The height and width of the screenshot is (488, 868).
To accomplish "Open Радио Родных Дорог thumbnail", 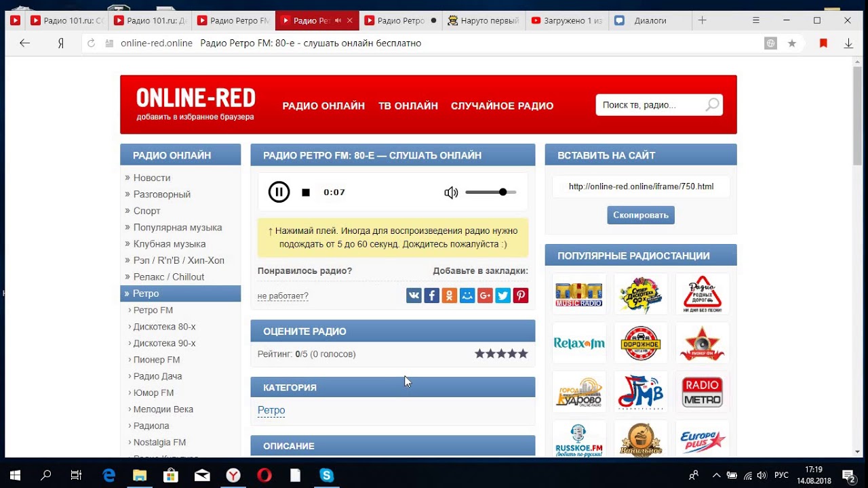I will pos(703,294).
